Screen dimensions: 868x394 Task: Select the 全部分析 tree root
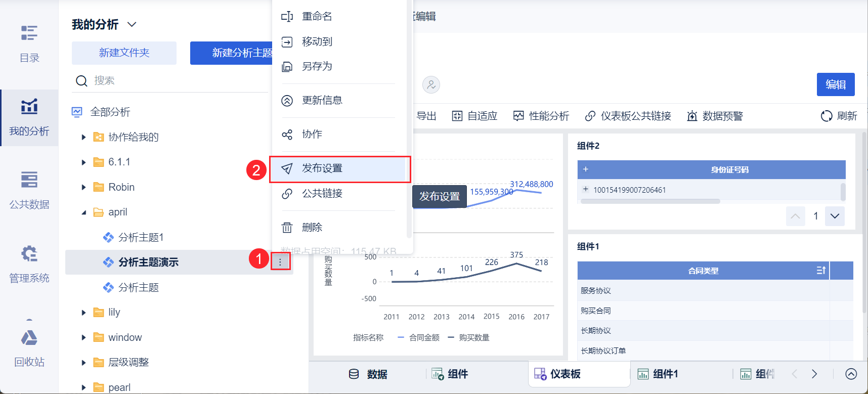pos(110,112)
